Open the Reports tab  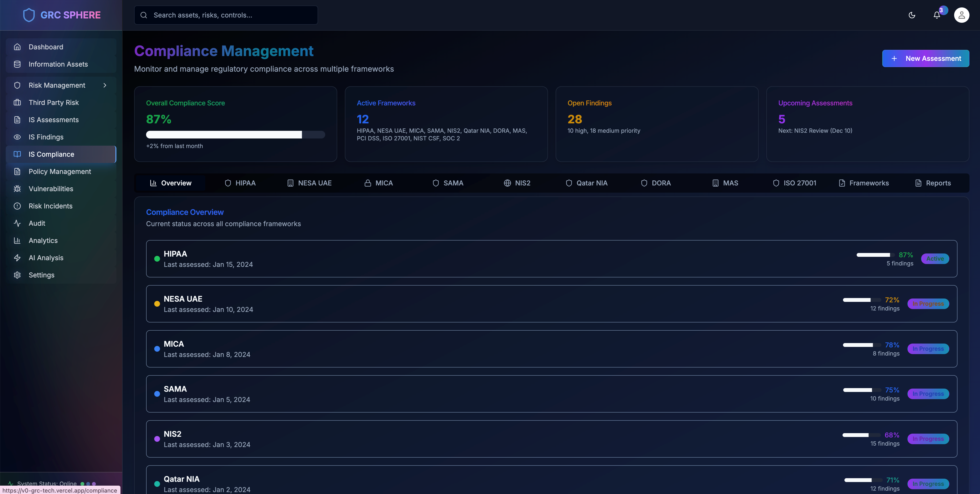(x=932, y=183)
